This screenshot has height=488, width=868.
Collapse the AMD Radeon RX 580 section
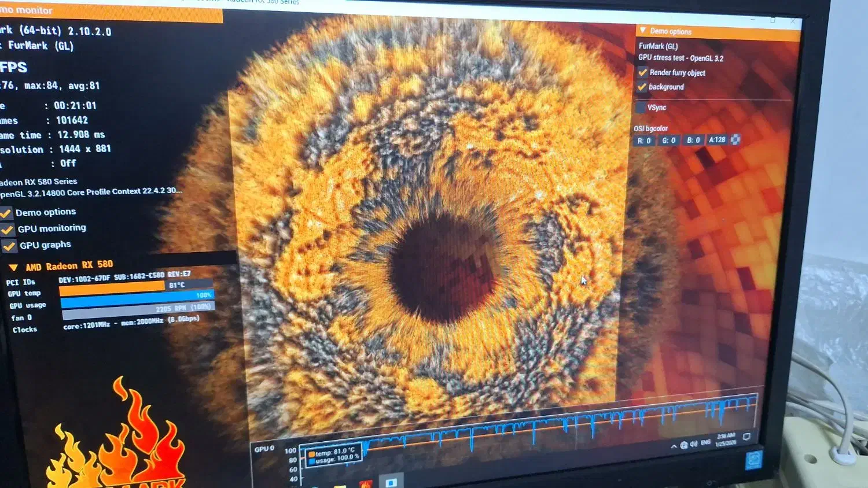(x=13, y=267)
